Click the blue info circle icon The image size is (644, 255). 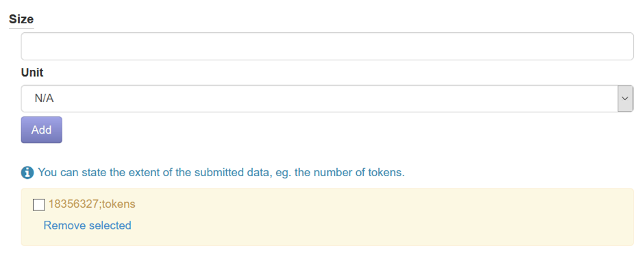click(27, 173)
